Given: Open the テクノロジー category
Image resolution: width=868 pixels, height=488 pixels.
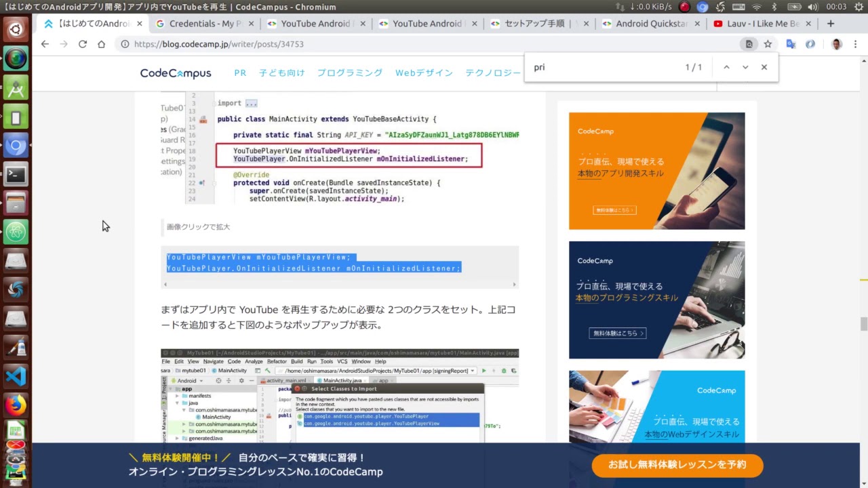Looking at the screenshot, I should 493,73.
